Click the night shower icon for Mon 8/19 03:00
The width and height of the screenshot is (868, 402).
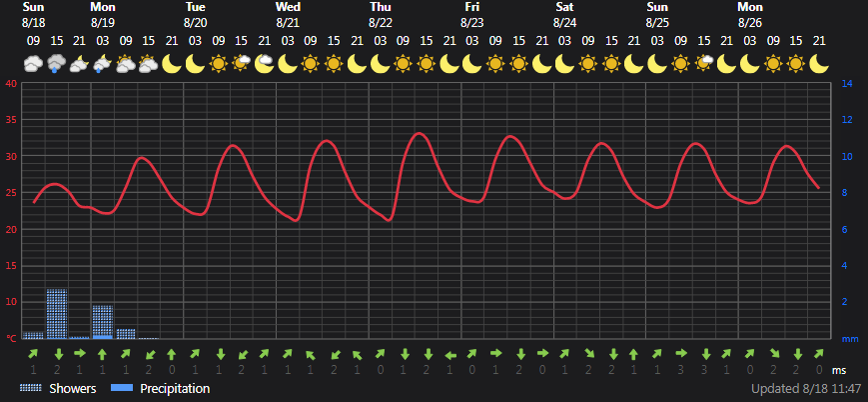tap(103, 64)
